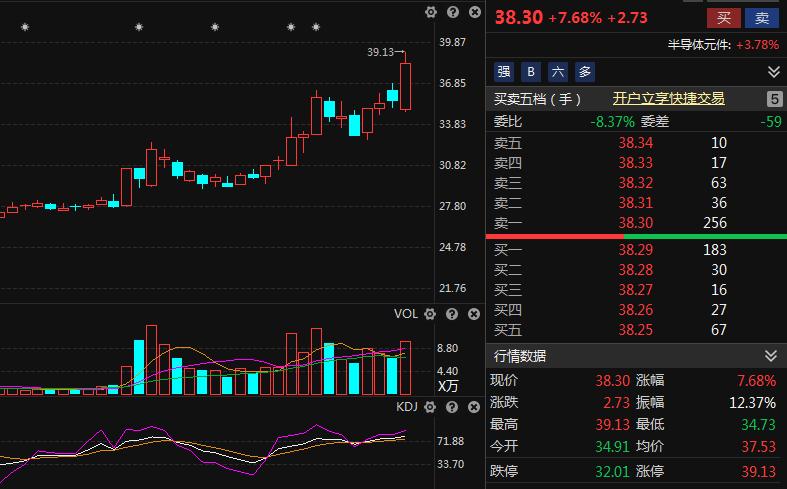This screenshot has width=787, height=489.
Task: Open VOL indicator settings gear
Action: [x=430, y=314]
